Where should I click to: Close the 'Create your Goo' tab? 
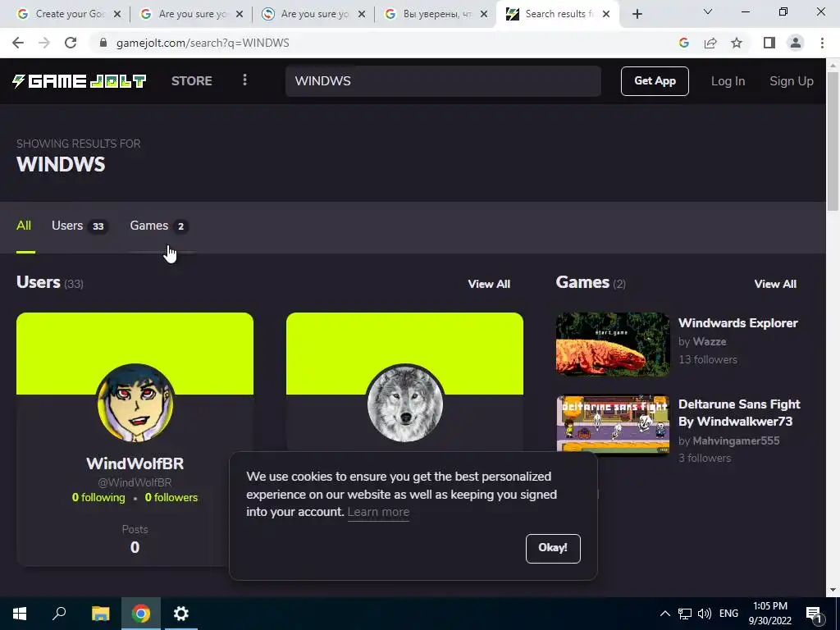(117, 15)
